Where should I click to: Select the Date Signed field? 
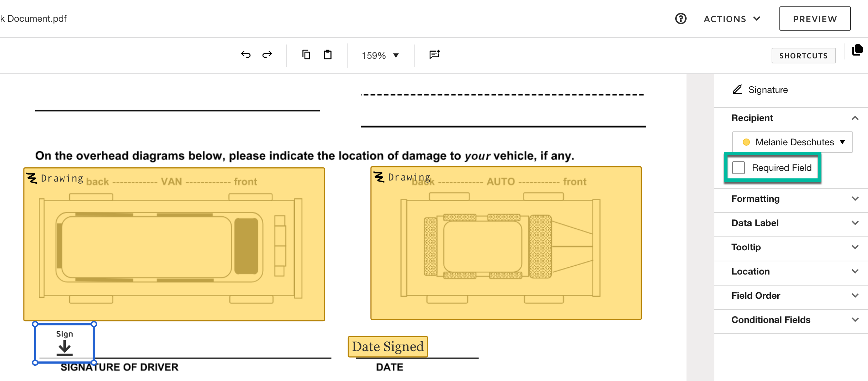click(x=388, y=346)
